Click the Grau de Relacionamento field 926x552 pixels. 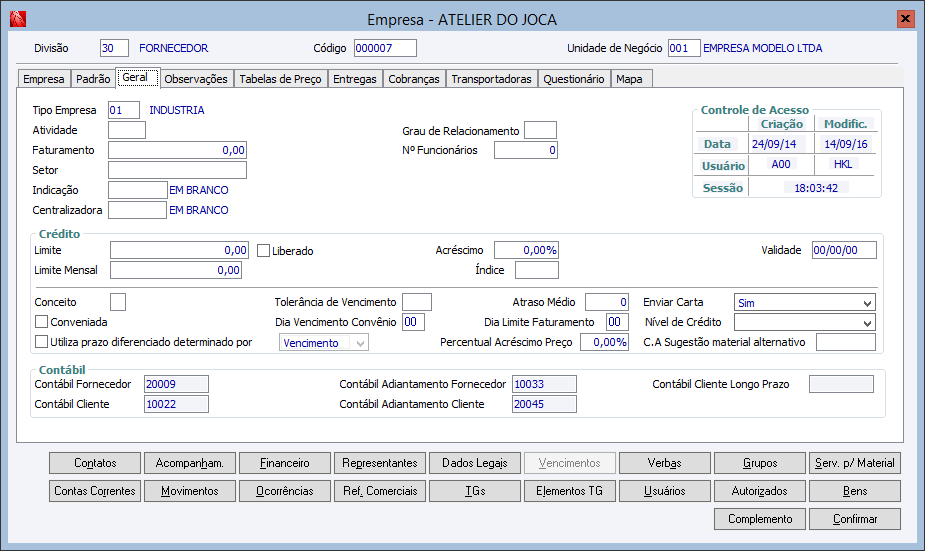[x=540, y=130]
